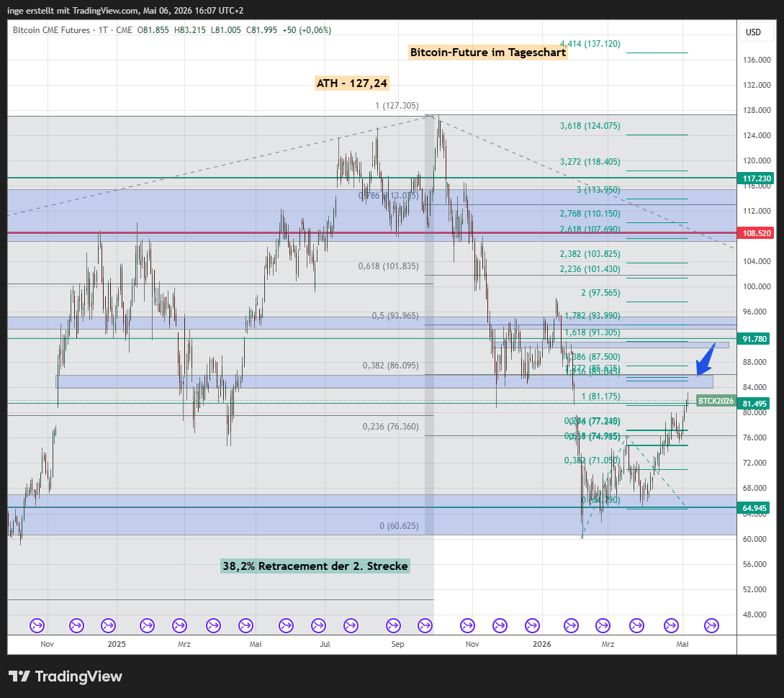Click the 'Bitcoin-Future im Tageschart' annotation

pos(488,53)
